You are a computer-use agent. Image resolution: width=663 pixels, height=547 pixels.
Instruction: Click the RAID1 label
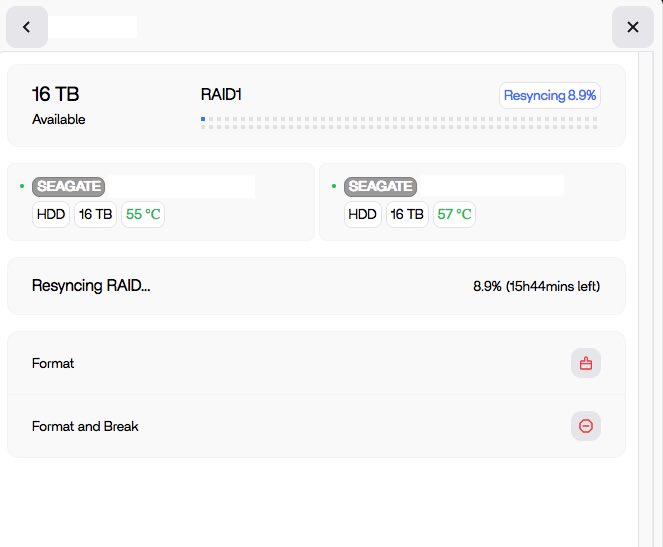(x=222, y=95)
